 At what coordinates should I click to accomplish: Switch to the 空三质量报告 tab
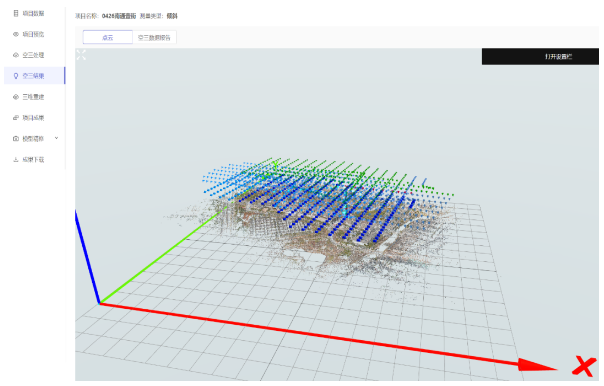click(x=154, y=37)
